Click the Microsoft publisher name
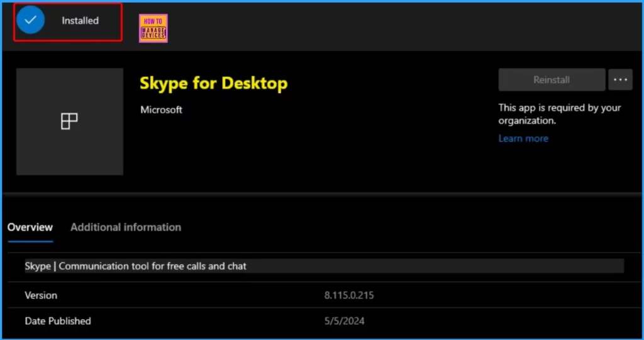 click(x=162, y=110)
